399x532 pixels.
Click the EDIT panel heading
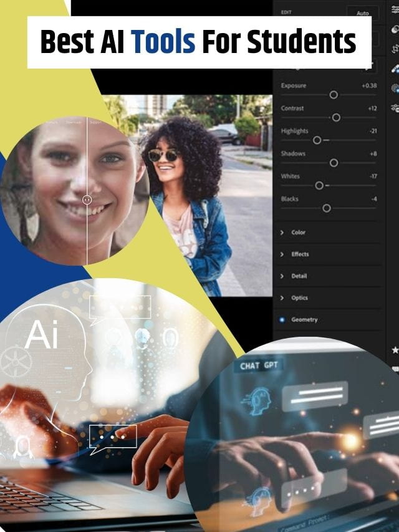click(286, 12)
